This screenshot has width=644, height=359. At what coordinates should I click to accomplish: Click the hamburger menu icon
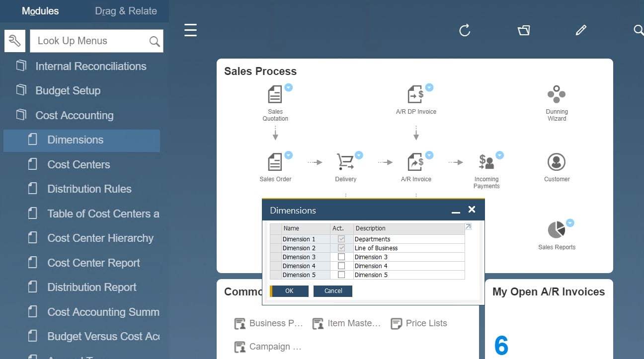pos(190,30)
